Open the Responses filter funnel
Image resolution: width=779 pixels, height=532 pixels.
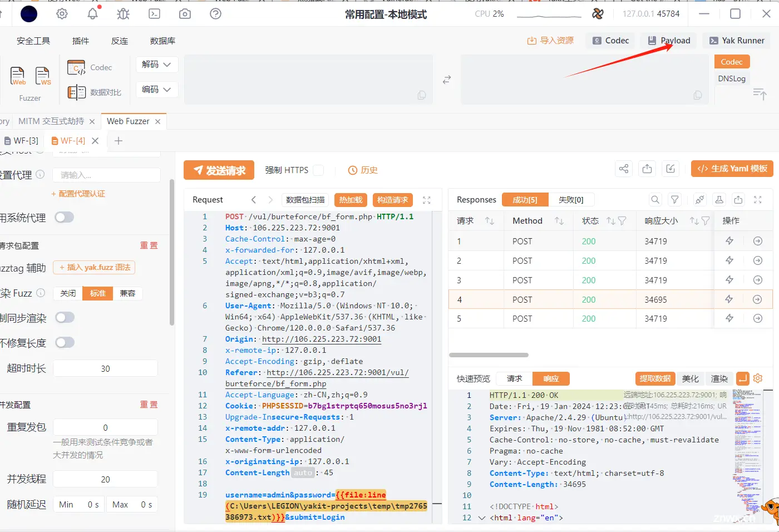point(675,200)
